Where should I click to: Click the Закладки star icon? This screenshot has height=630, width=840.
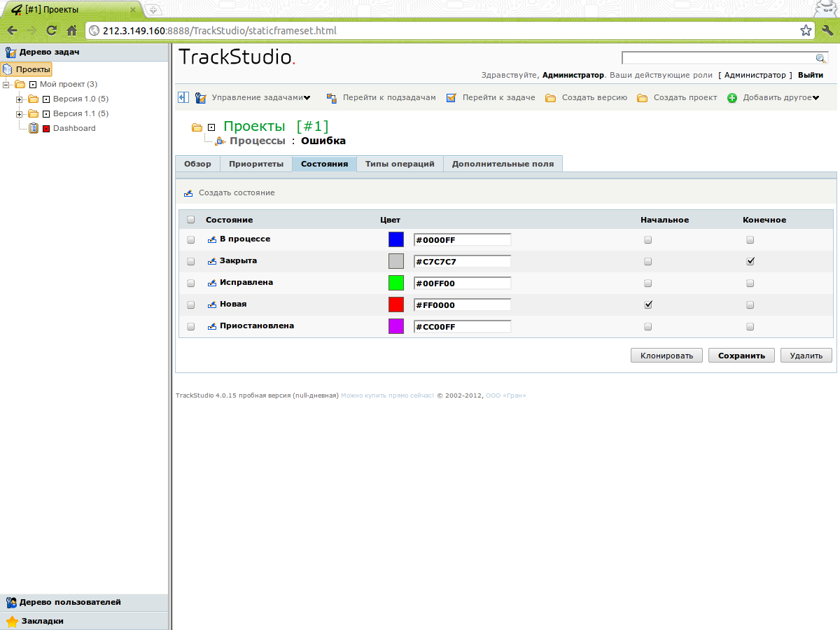coord(11,621)
